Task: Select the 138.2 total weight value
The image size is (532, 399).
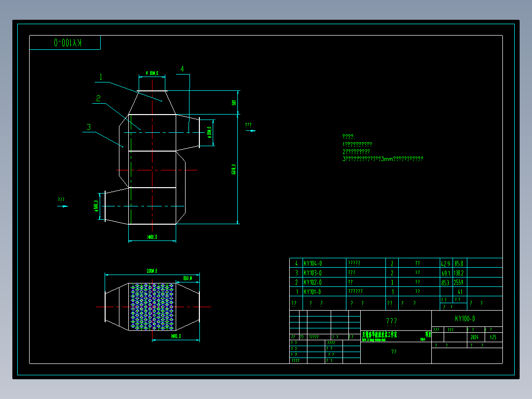Action: (459, 273)
